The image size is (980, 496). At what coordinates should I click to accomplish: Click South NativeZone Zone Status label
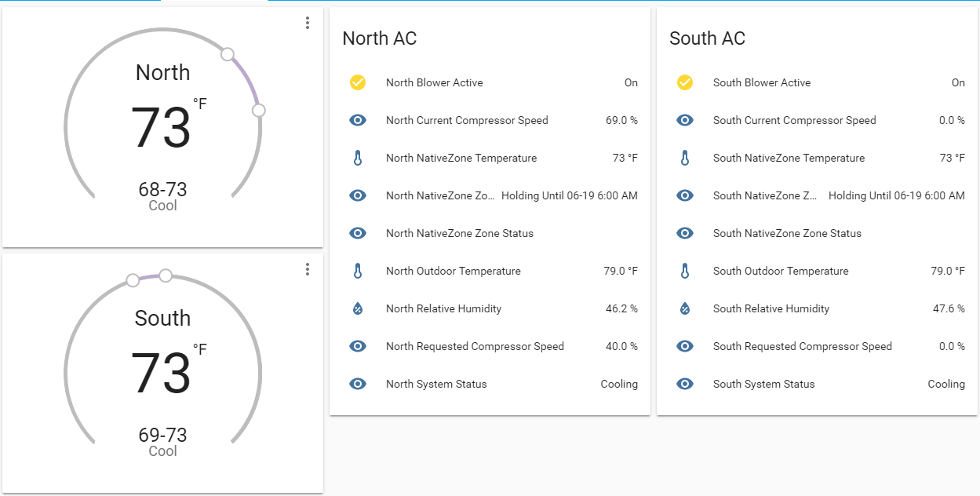[787, 233]
